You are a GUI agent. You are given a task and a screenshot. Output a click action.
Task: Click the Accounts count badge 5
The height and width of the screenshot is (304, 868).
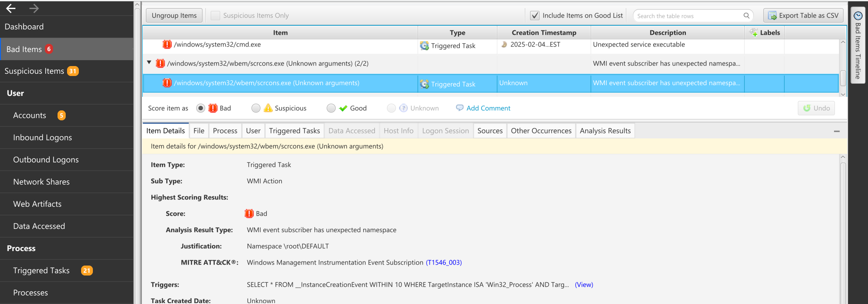click(x=62, y=115)
